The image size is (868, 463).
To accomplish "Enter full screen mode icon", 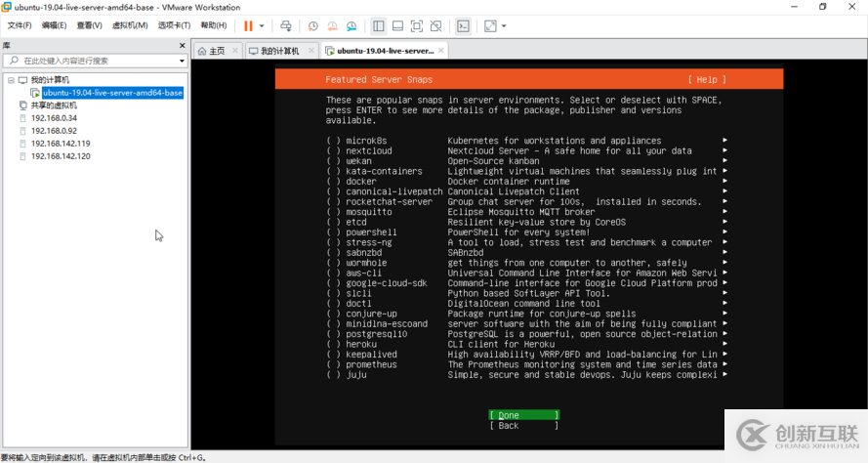I will point(417,26).
